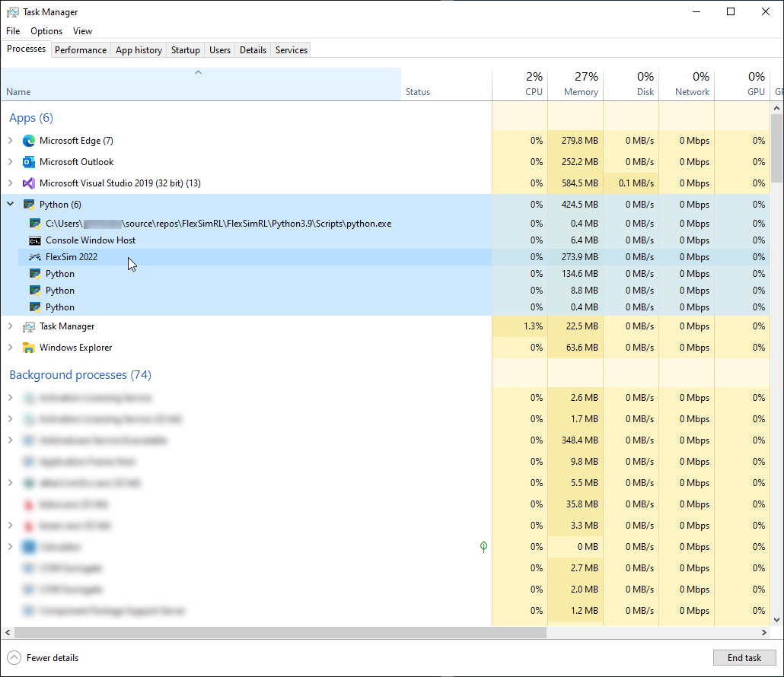This screenshot has width=784, height=677.
Task: Expand the Microsoft Edge process group
Action: click(10, 141)
